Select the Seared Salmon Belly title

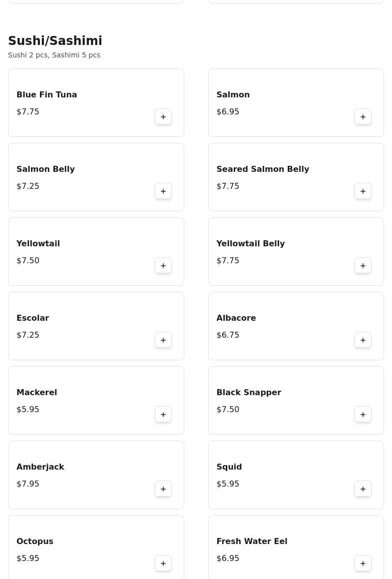[263, 169]
